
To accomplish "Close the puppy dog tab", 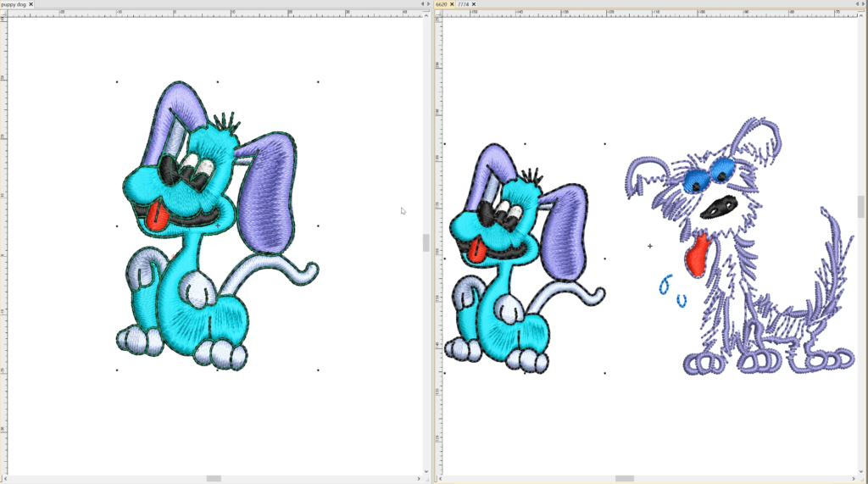I will tap(31, 4).
